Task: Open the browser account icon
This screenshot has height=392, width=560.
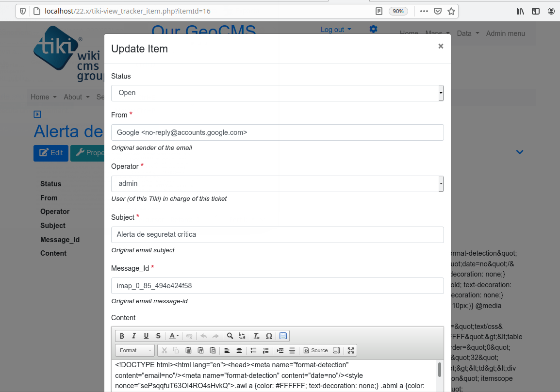Action: (551, 11)
